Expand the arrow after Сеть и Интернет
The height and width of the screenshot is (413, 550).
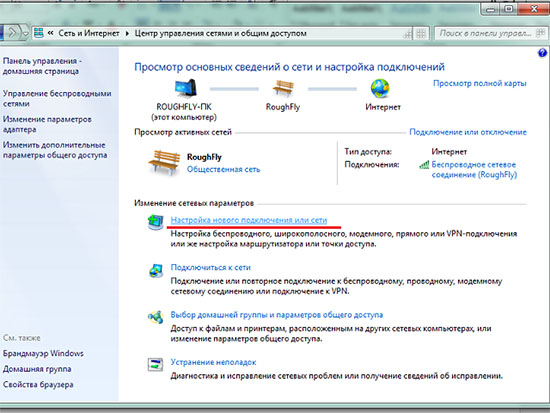tap(127, 33)
